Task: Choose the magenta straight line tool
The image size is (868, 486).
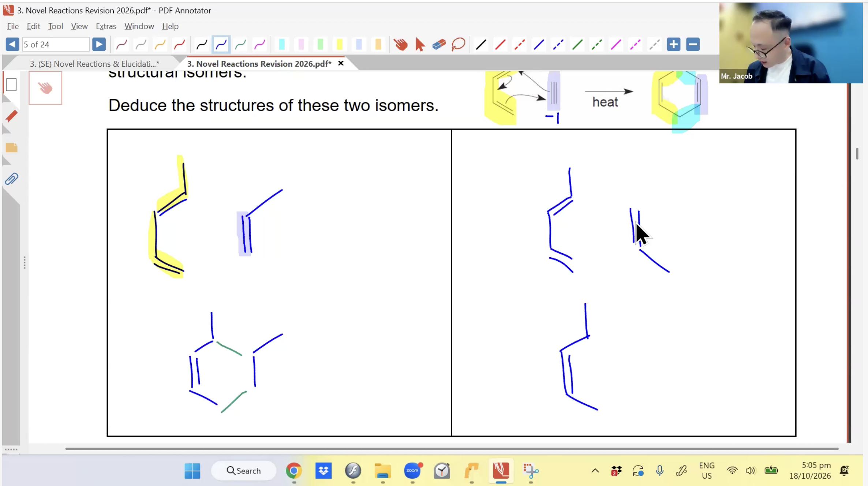Action: 616,45
